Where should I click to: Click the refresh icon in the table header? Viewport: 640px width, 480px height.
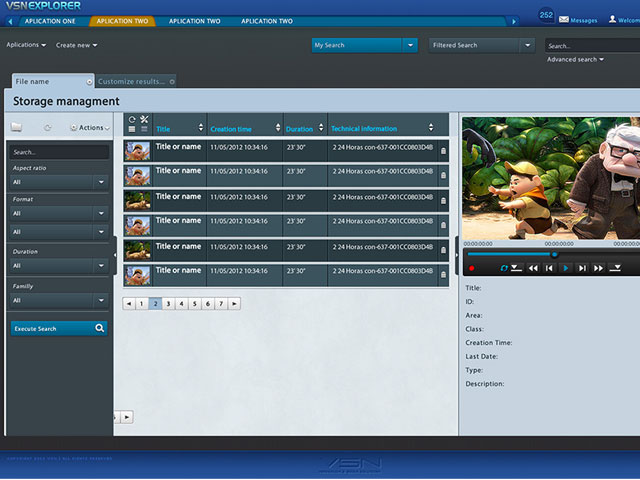point(132,119)
